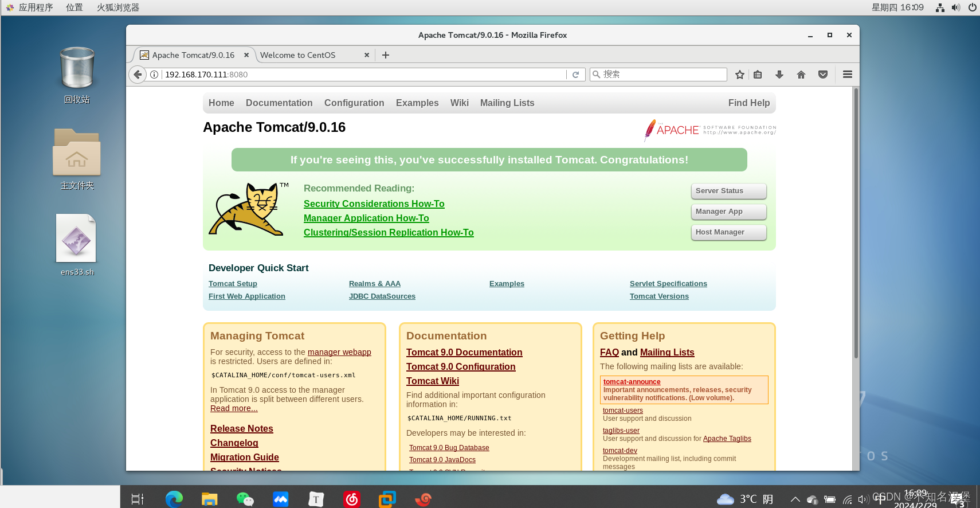980x508 pixels.
Task: Open VMware Workstation from the taskbar
Action: pyautogui.click(x=387, y=499)
